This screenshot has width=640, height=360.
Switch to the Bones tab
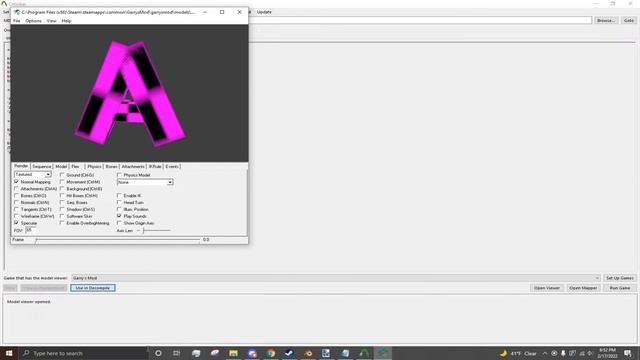111,167
